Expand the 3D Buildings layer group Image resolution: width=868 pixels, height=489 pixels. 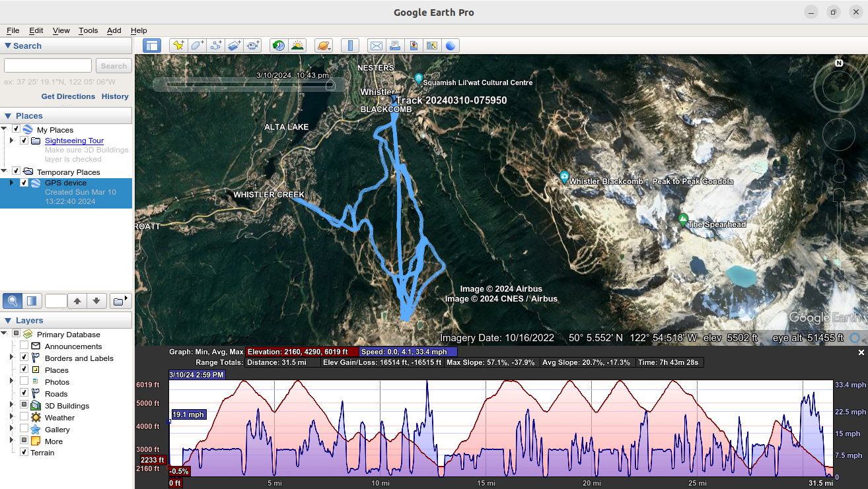11,405
